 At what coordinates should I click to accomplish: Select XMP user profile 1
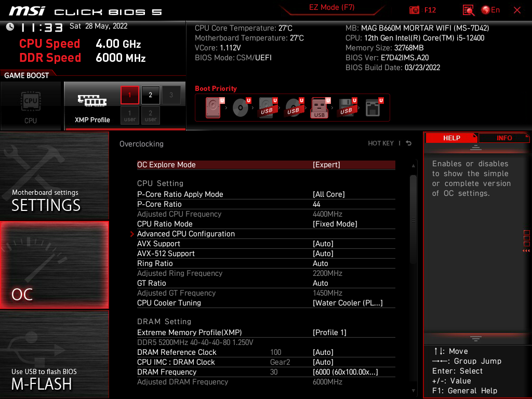point(129,115)
